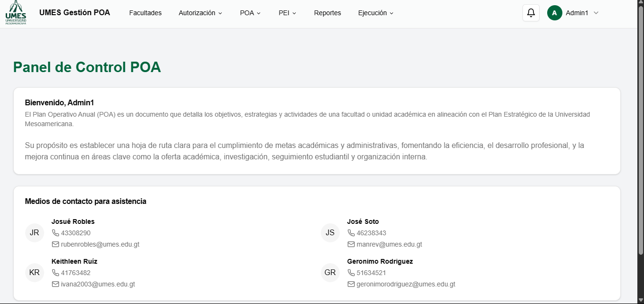Click phone icon next to 51634521
Viewport: 644px width, 304px height.
[x=351, y=273]
